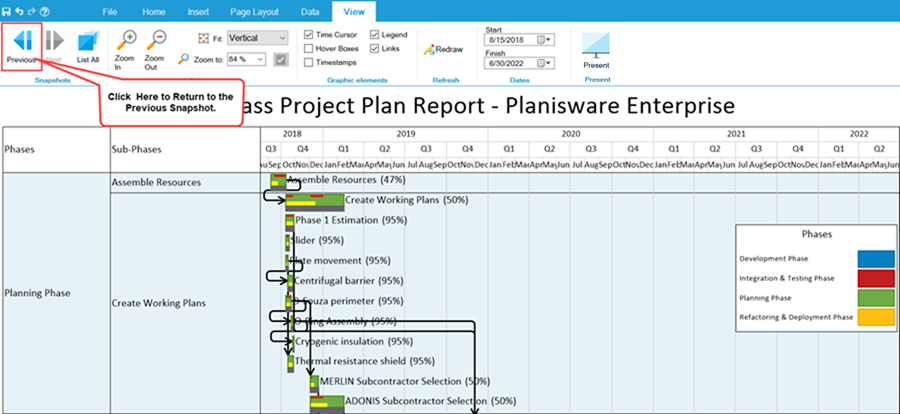Select the Create Working Plans gantt bar
Viewport: 900px width, 414px height.
coord(315,202)
